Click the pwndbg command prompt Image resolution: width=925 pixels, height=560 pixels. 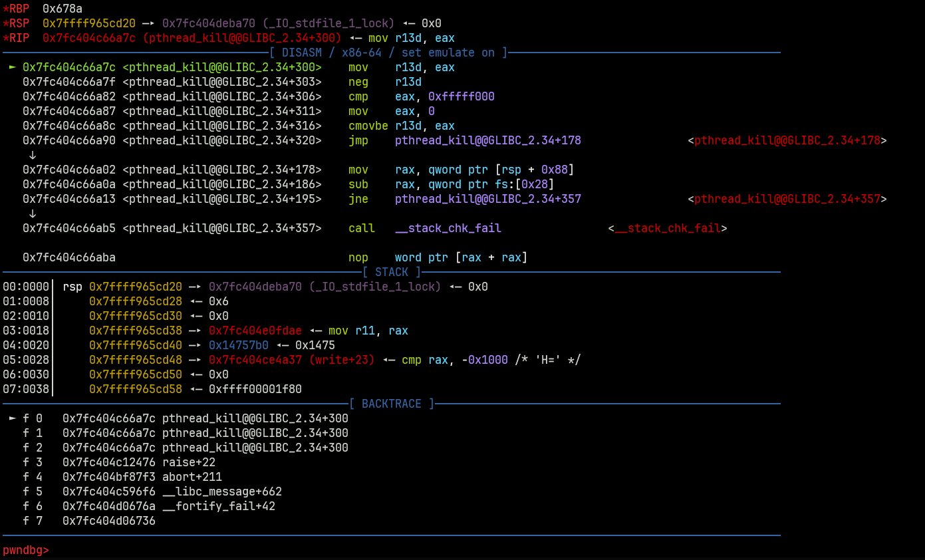pyautogui.click(x=26, y=550)
